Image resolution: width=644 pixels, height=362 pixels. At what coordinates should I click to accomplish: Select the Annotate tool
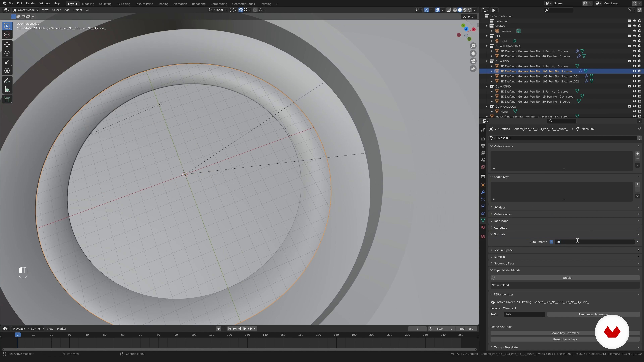coord(7,81)
